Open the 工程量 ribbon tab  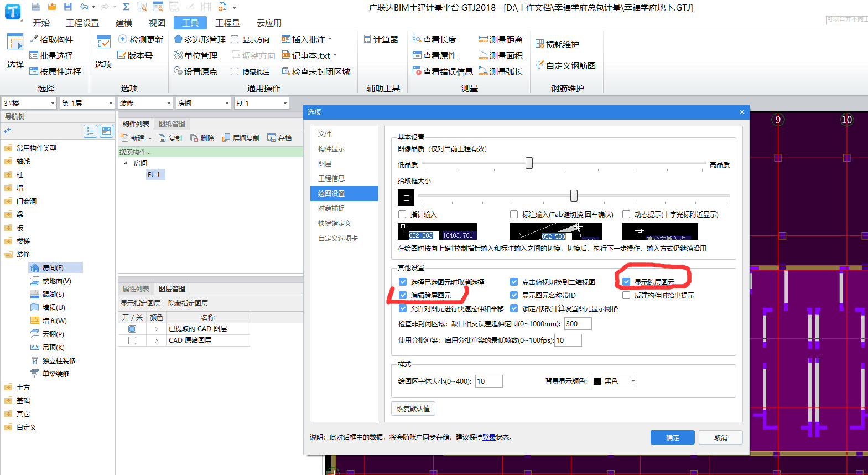pos(228,23)
